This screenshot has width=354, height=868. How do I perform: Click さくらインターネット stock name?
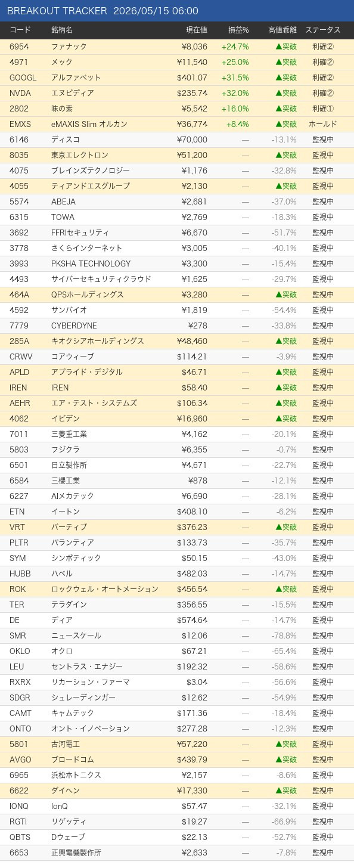(x=87, y=248)
